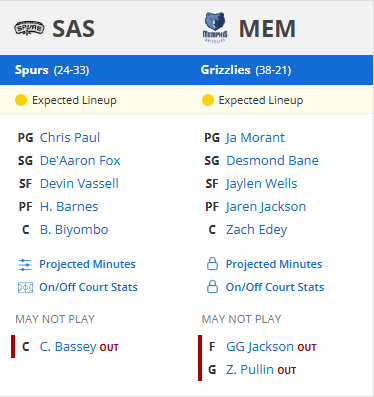This screenshot has height=397, width=374.
Task: Click the Spurs On/Off Court Stats court icon
Action: [25, 287]
